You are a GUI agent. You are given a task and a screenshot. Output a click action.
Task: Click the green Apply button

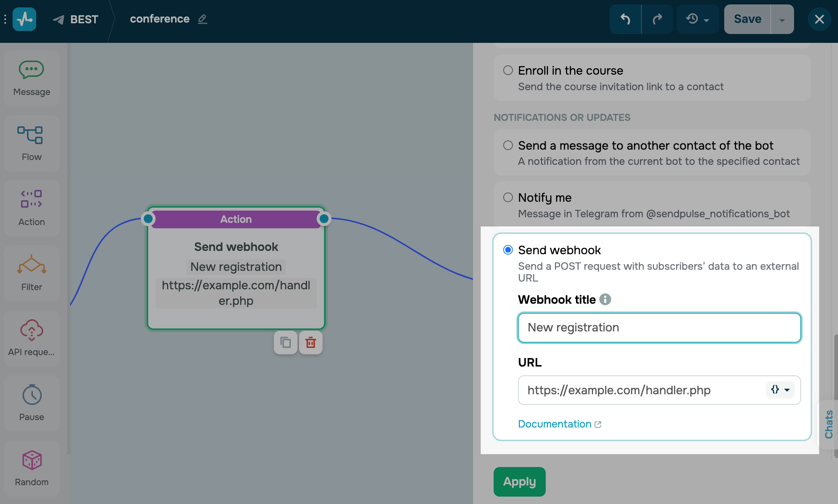(x=519, y=481)
